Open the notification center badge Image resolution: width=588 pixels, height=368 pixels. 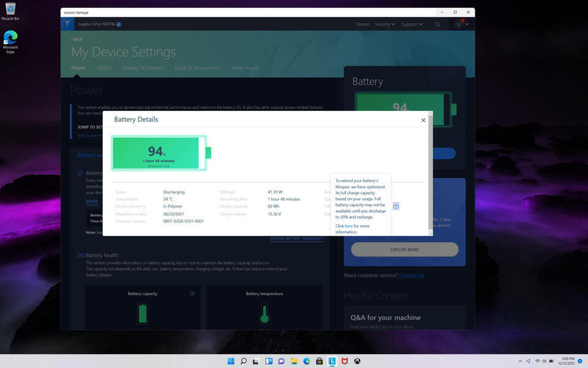pos(580,361)
